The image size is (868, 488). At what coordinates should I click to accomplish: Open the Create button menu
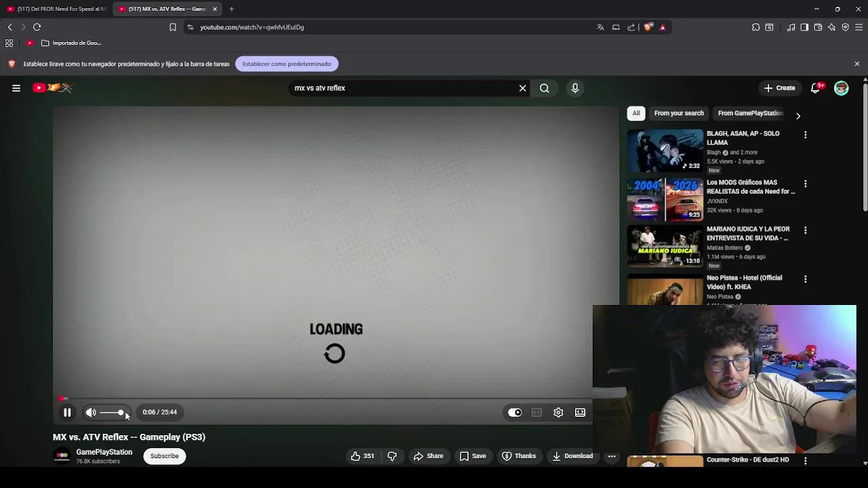[x=779, y=88]
